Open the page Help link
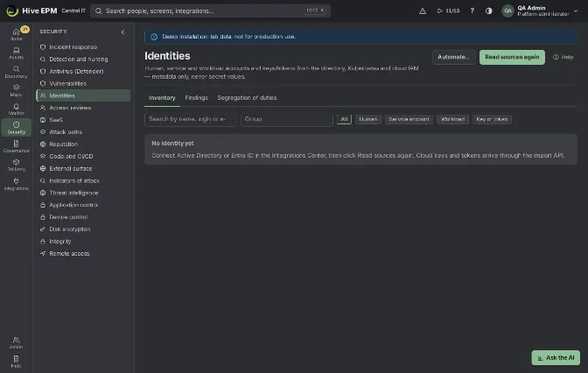 coord(563,57)
